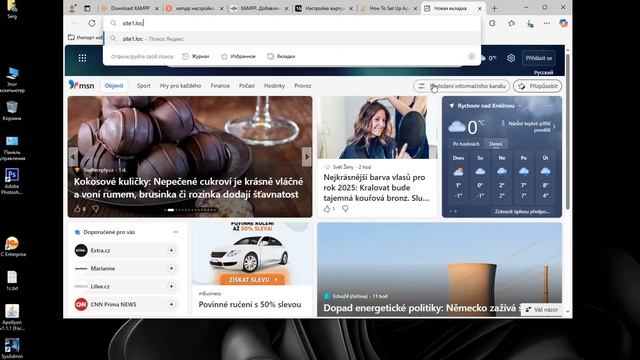Open the Sport tab on MSN
The height and width of the screenshot is (360, 640).
tap(144, 86)
